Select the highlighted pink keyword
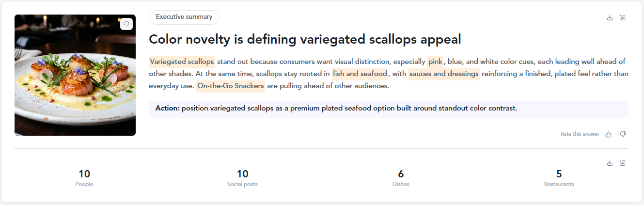This screenshot has width=644, height=205. [x=435, y=62]
